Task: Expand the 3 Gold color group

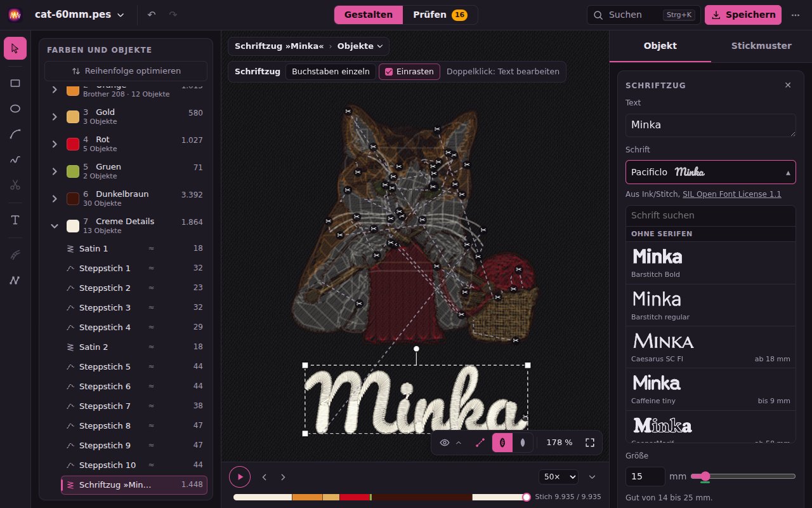Action: 55,116
